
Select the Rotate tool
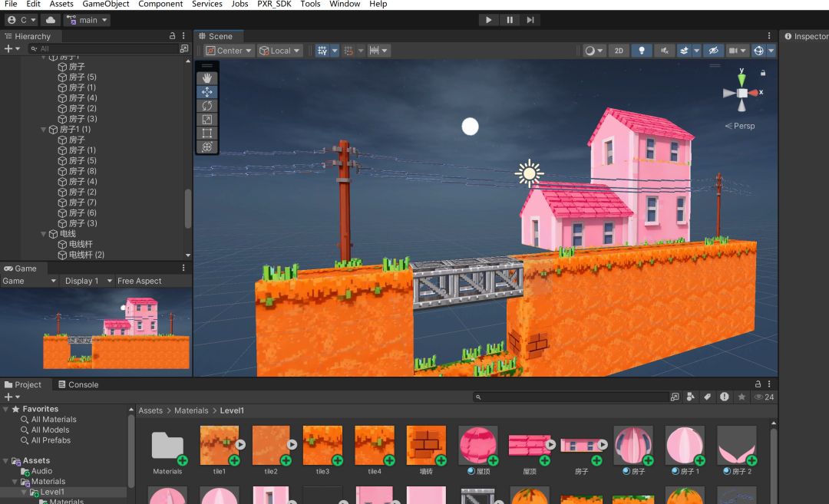point(207,106)
